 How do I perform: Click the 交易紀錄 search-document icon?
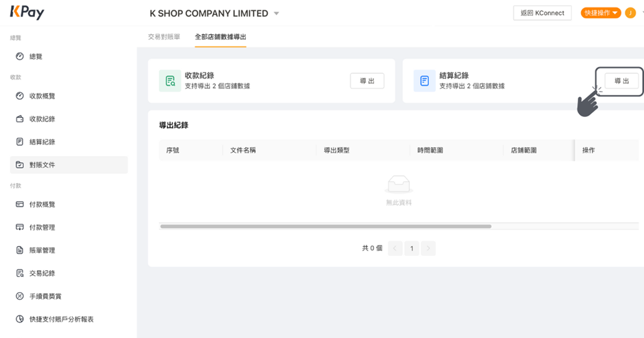click(x=20, y=273)
